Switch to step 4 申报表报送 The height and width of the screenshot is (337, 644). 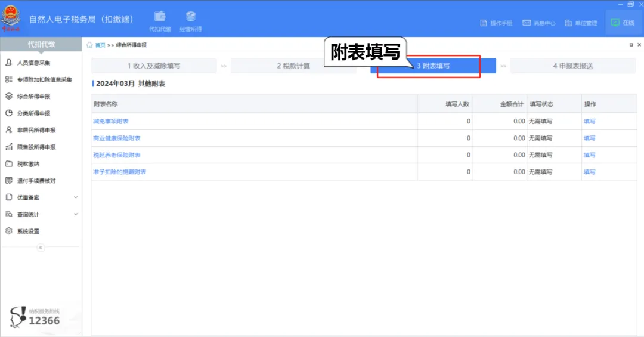pyautogui.click(x=572, y=66)
